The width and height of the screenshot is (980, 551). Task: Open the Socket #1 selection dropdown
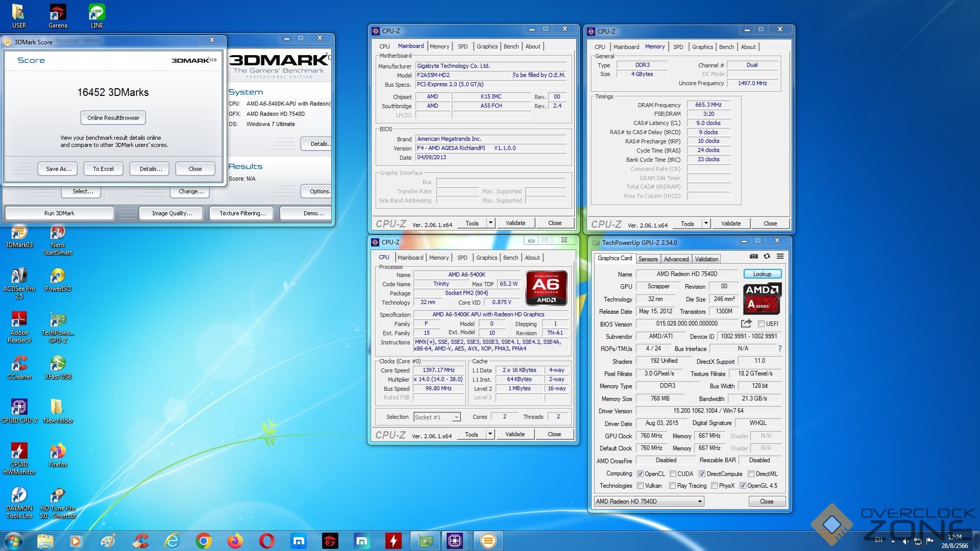[x=456, y=417]
